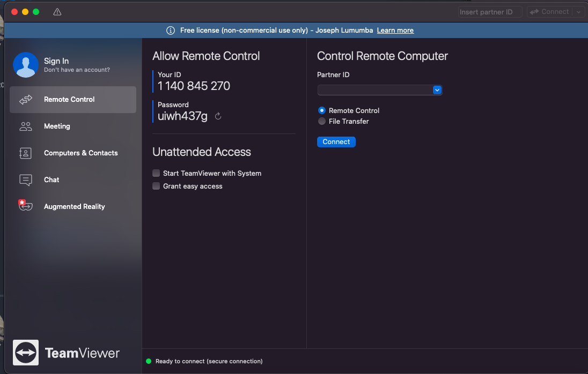Click the Sign In profile avatar
The image size is (588, 374).
[x=26, y=65]
